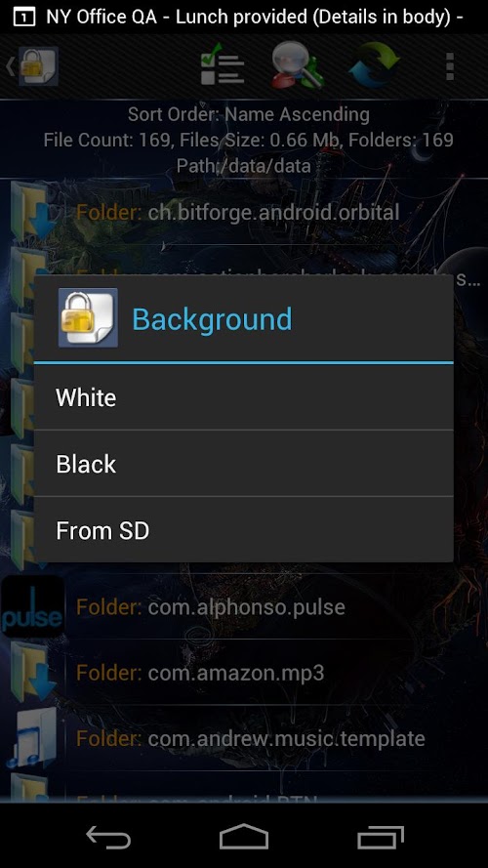Tap the pulse app icon

[x=32, y=606]
